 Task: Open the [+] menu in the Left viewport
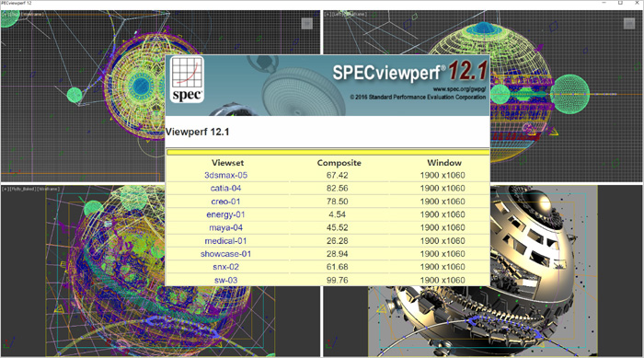327,14
